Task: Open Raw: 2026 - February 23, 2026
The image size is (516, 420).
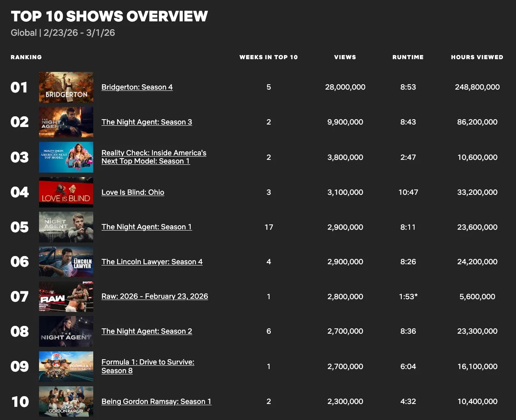Action: pyautogui.click(x=154, y=296)
